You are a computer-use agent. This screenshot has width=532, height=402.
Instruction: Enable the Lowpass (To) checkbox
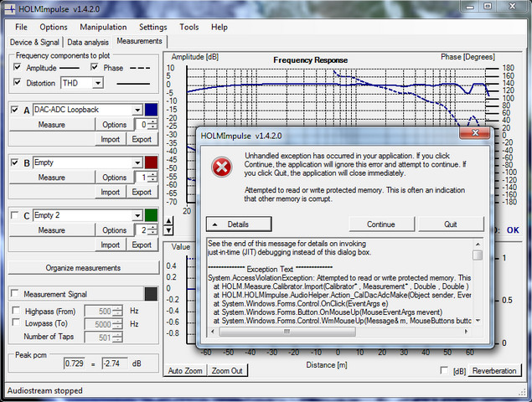click(x=16, y=322)
